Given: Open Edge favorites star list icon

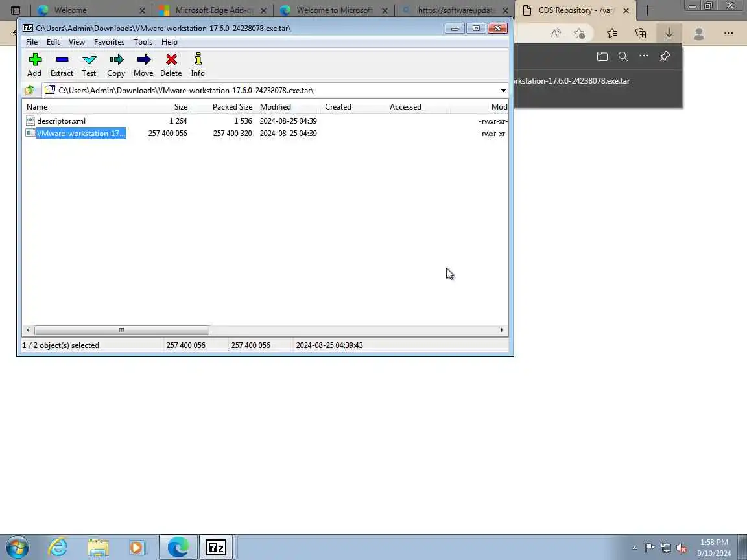Looking at the screenshot, I should pyautogui.click(x=612, y=33).
